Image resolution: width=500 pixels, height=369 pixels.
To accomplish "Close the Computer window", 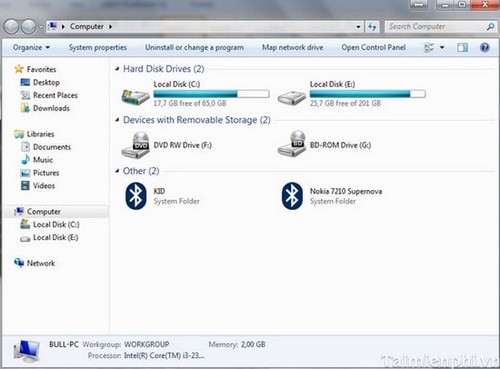I will tap(485, 5).
